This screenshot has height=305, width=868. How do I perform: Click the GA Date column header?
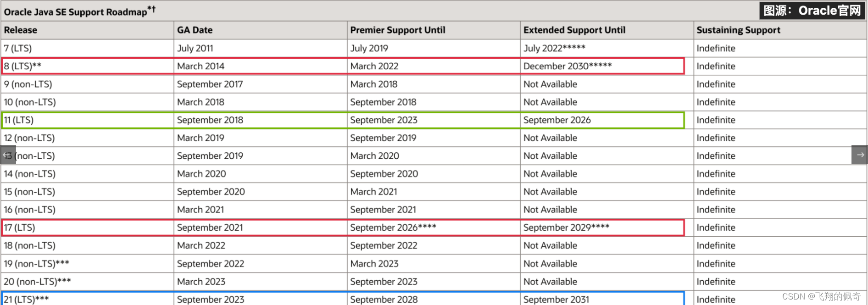(195, 30)
